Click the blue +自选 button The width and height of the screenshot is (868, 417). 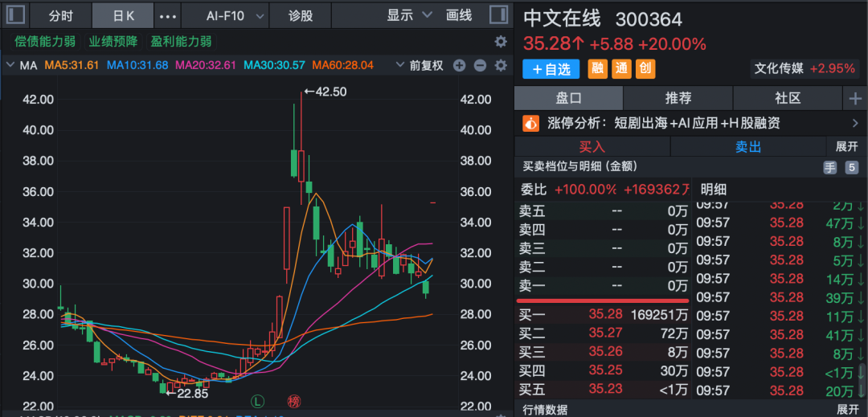click(551, 69)
